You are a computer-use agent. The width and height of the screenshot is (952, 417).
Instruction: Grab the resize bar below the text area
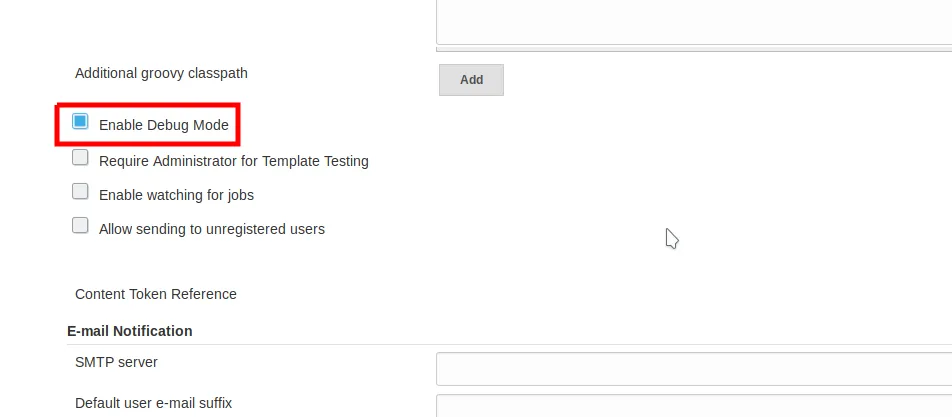coord(693,48)
